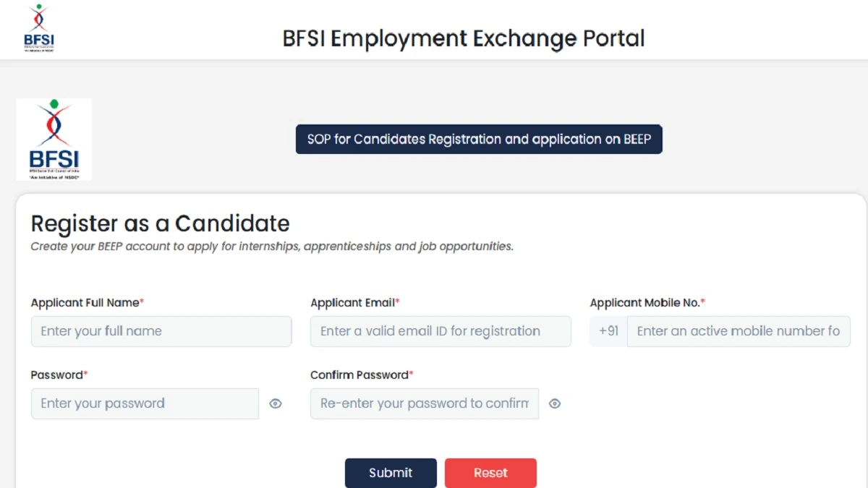Click the Applicant Email input field
The width and height of the screenshot is (868, 488).
pyautogui.click(x=441, y=331)
